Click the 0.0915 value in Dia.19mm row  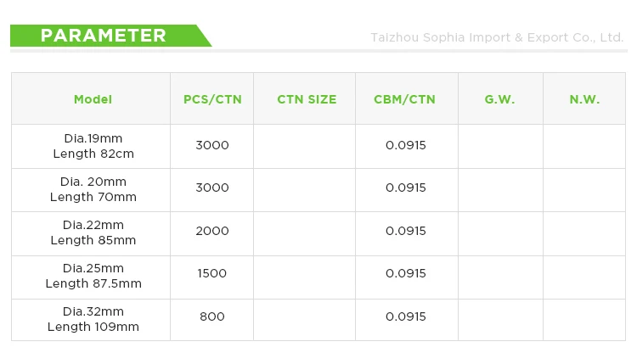(x=406, y=145)
